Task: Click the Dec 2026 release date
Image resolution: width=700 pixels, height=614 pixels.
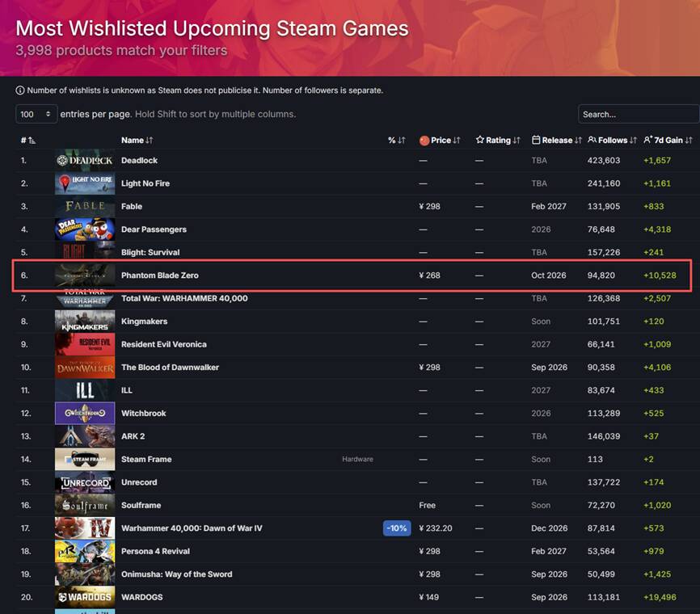Action: pos(550,528)
